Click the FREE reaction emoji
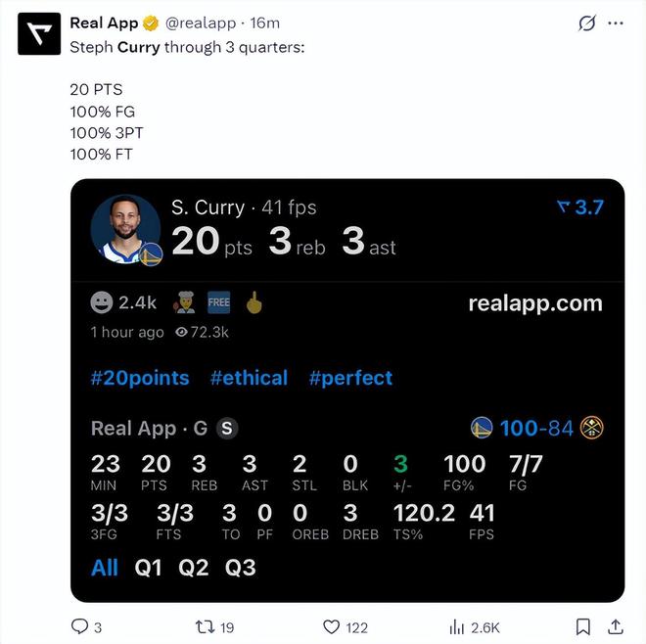This screenshot has width=646, height=644. [x=219, y=302]
